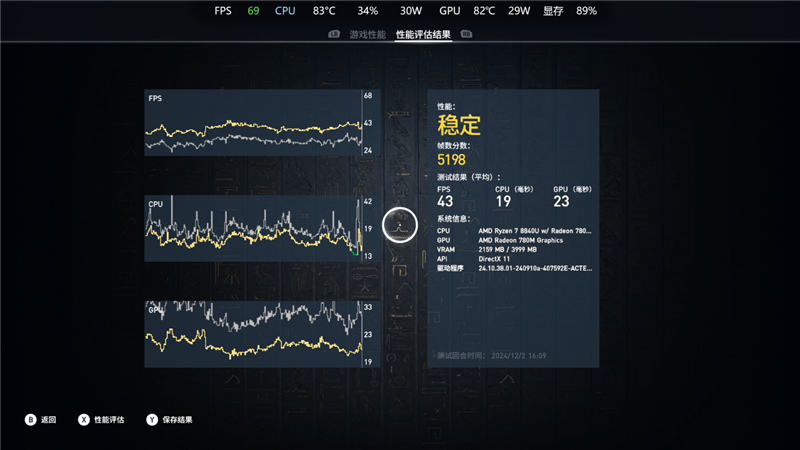Click the 稳定 performance rating text
800x450 pixels.
459,125
